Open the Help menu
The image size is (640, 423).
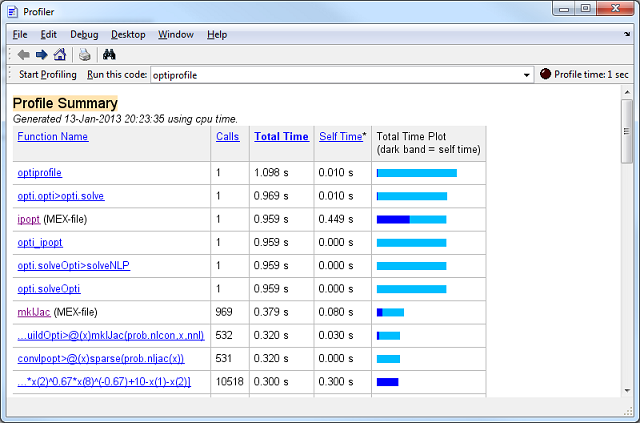(217, 35)
